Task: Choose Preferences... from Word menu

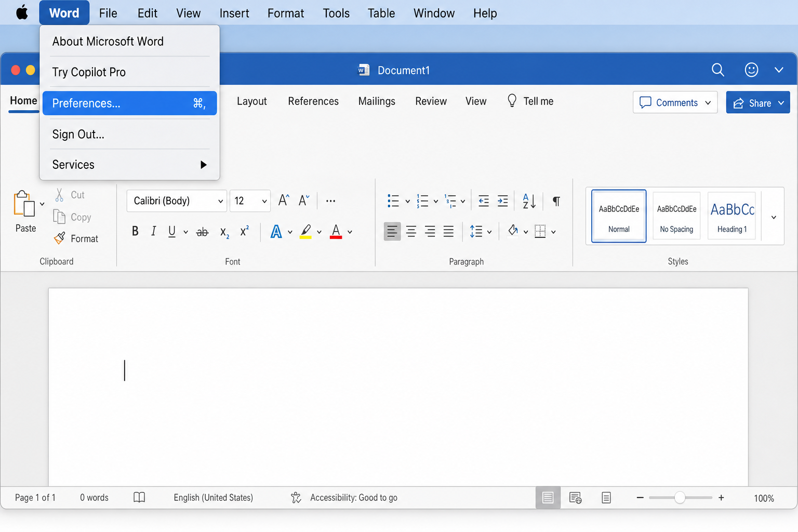Action: click(x=130, y=103)
